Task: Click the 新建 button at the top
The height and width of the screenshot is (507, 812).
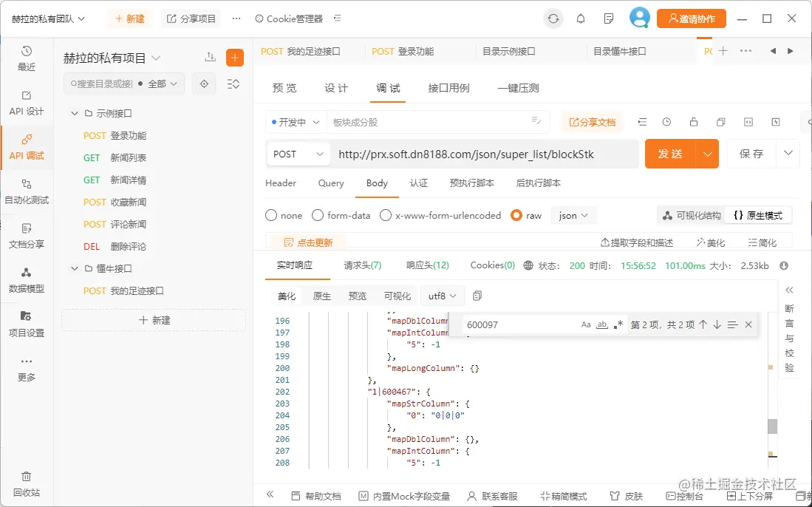Action: coord(129,18)
